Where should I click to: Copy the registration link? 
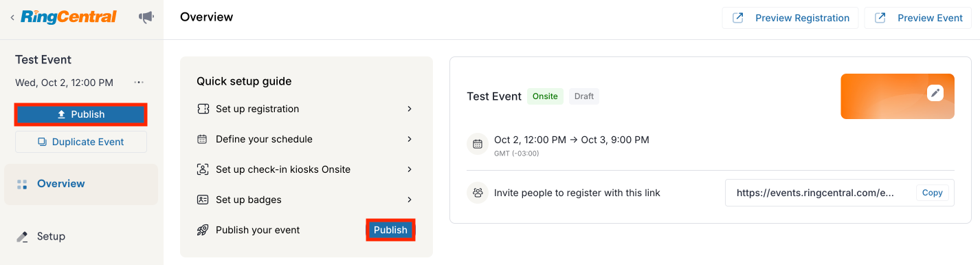coord(932,193)
